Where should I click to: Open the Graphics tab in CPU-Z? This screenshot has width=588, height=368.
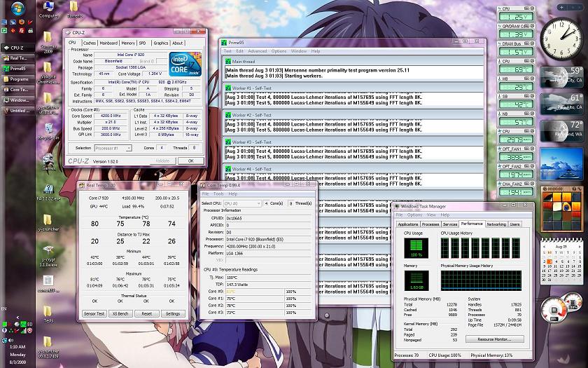click(x=161, y=43)
